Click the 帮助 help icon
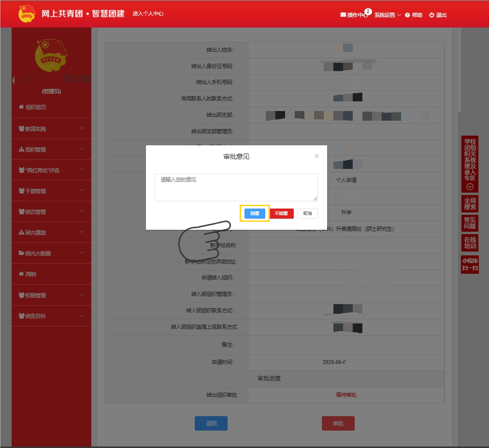The width and height of the screenshot is (489, 448). coord(407,15)
